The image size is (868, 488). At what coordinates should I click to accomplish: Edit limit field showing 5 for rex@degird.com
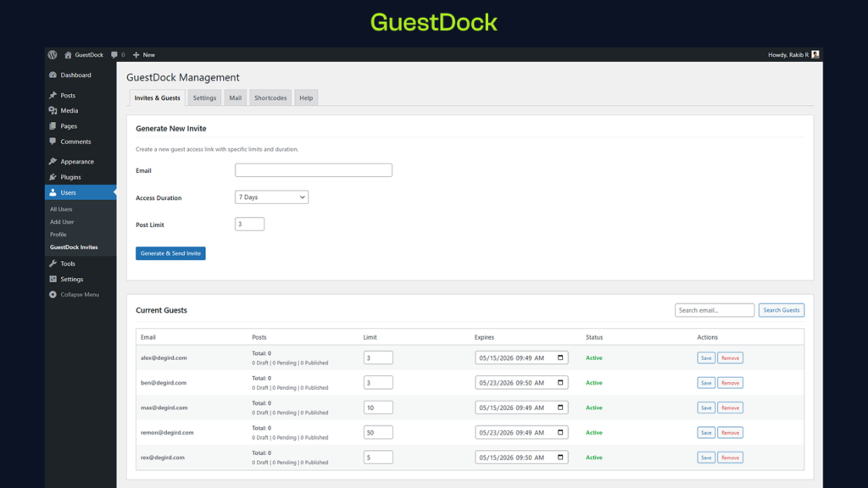378,457
